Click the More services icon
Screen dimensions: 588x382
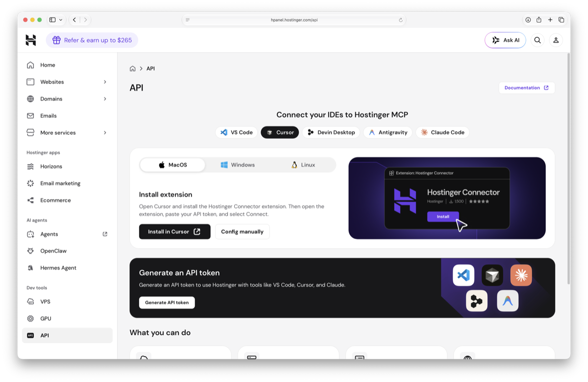coord(30,132)
